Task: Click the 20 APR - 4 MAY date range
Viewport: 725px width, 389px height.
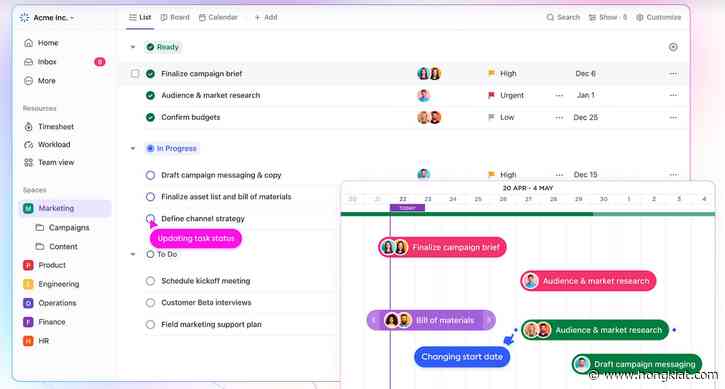Action: [x=528, y=188]
